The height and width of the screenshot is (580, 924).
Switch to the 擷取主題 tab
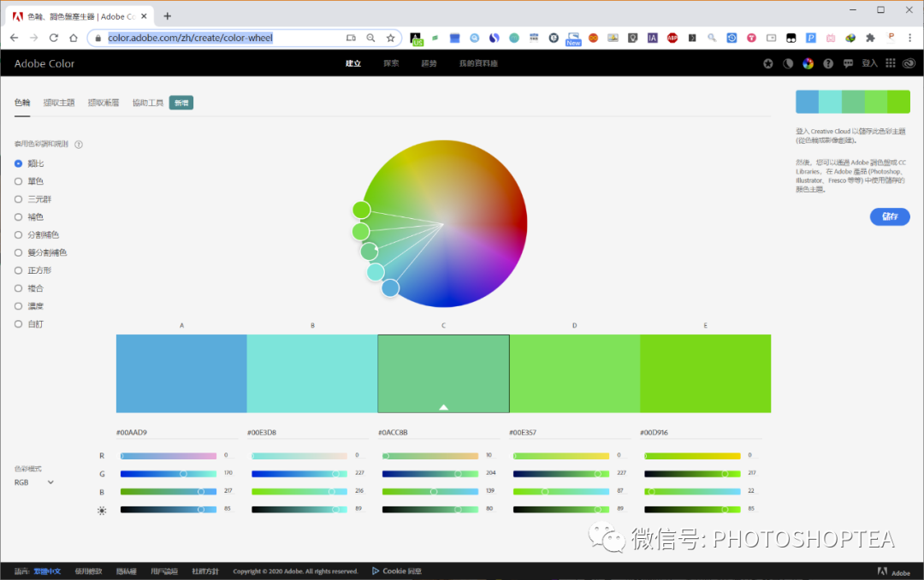pos(59,103)
